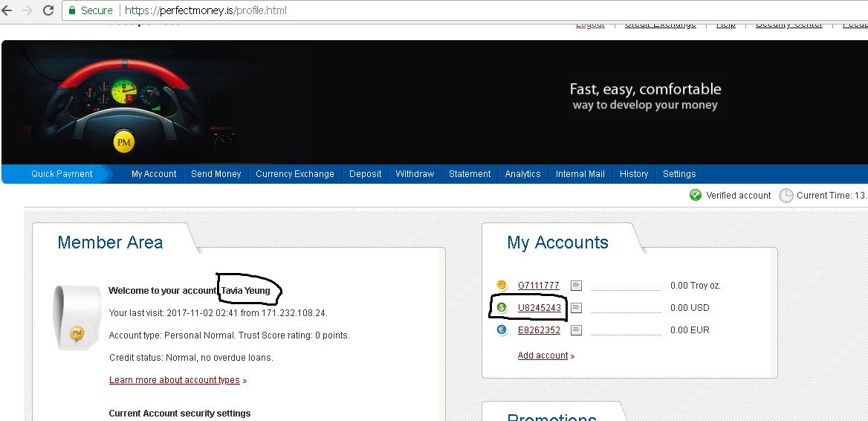The width and height of the screenshot is (868, 421).
Task: Click the 0.00 Troy oz. balance
Action: click(x=696, y=286)
